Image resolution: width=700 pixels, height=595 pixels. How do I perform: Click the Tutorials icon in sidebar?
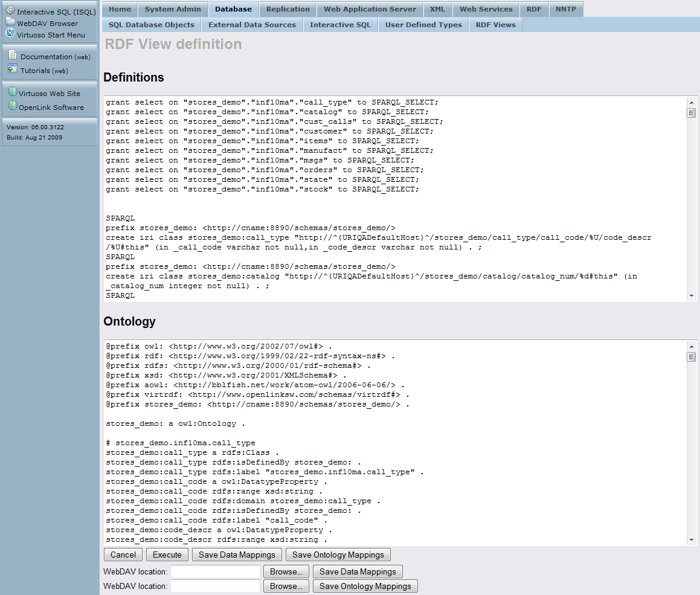pyautogui.click(x=13, y=69)
